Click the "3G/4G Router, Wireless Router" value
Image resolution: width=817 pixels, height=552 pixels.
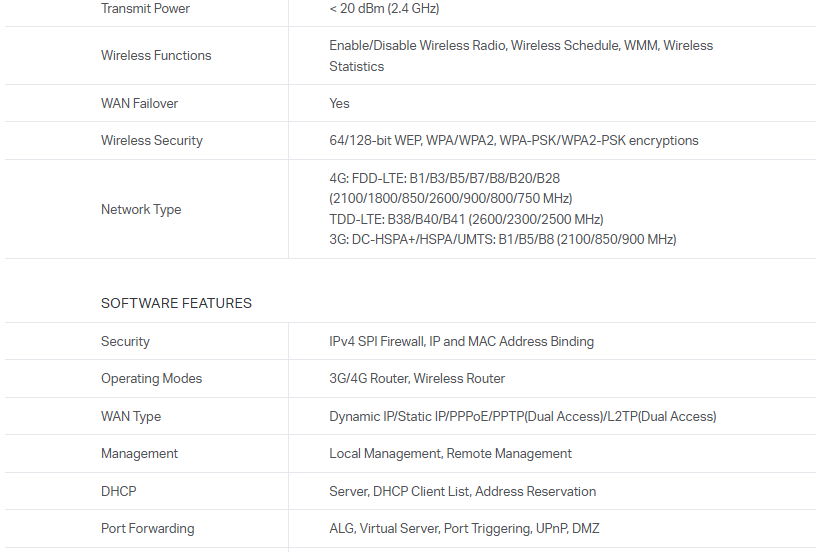pos(417,379)
